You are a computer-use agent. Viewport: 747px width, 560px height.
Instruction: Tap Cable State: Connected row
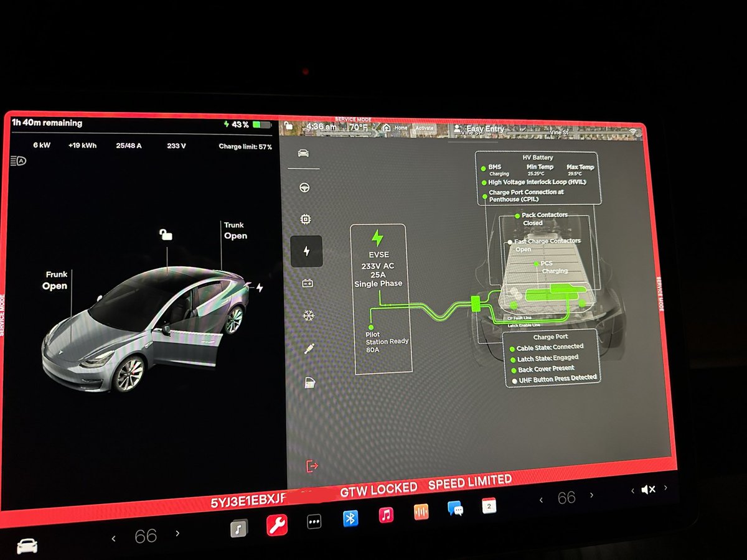547,347
